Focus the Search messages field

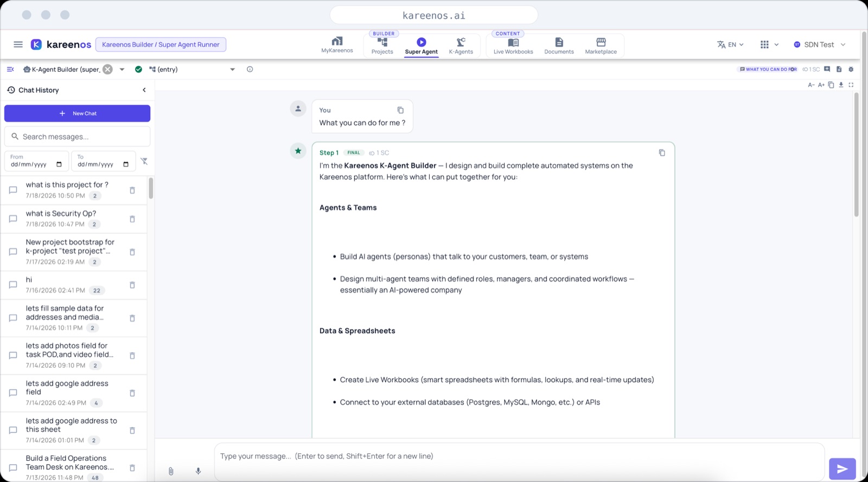click(x=77, y=137)
